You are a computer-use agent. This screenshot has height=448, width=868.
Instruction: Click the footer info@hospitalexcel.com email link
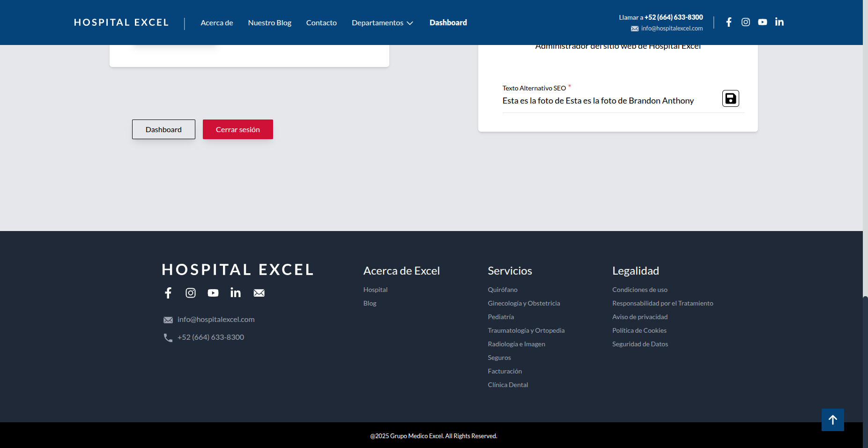216,320
